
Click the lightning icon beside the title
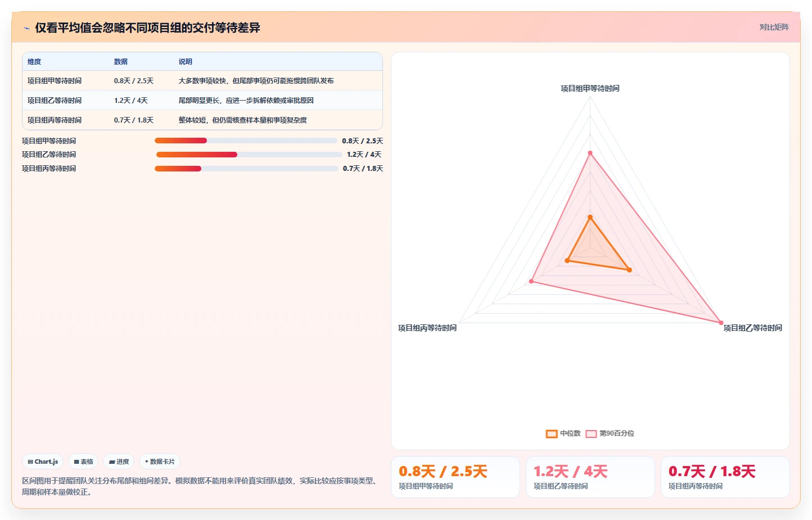pos(26,28)
